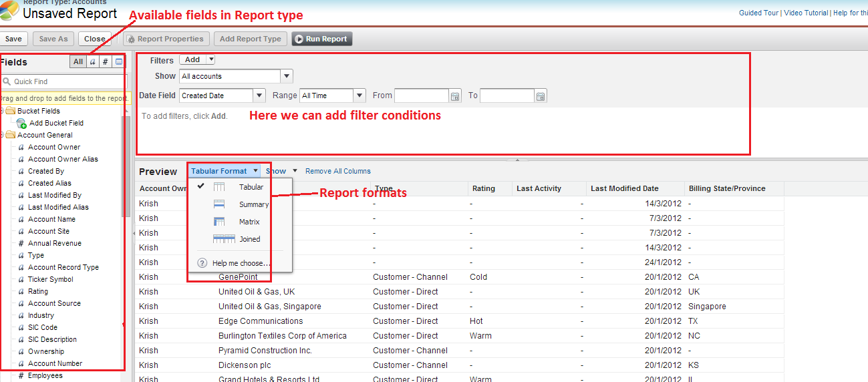
Task: Select the Account Number field
Action: [55, 363]
